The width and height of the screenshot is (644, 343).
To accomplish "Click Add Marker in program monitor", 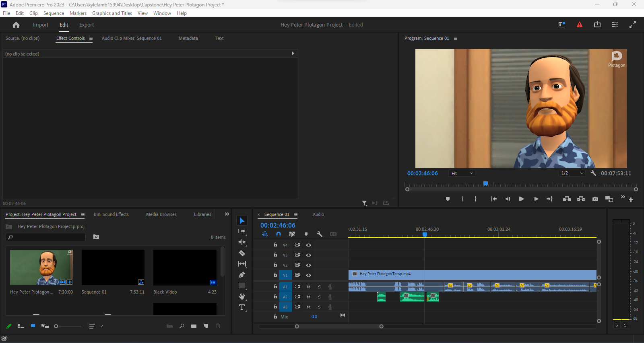I will coord(448,199).
